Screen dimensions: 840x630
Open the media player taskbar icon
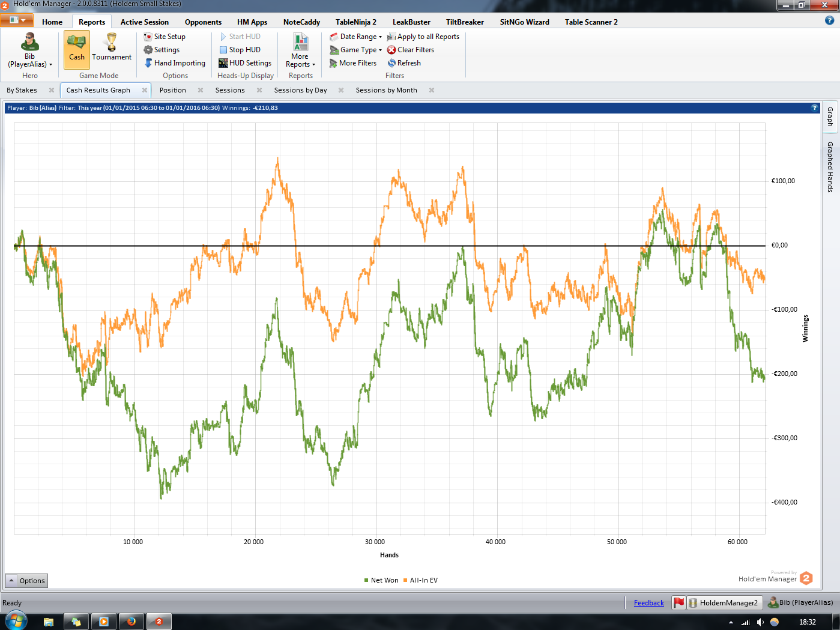[x=104, y=622]
